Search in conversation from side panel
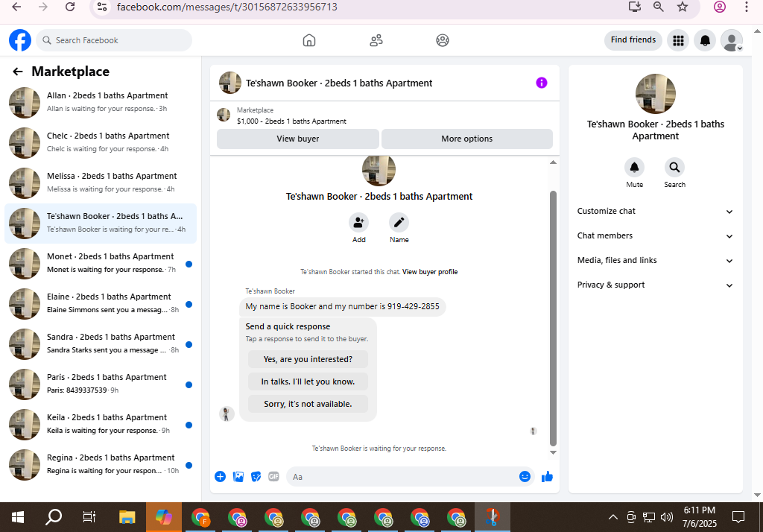 click(674, 168)
